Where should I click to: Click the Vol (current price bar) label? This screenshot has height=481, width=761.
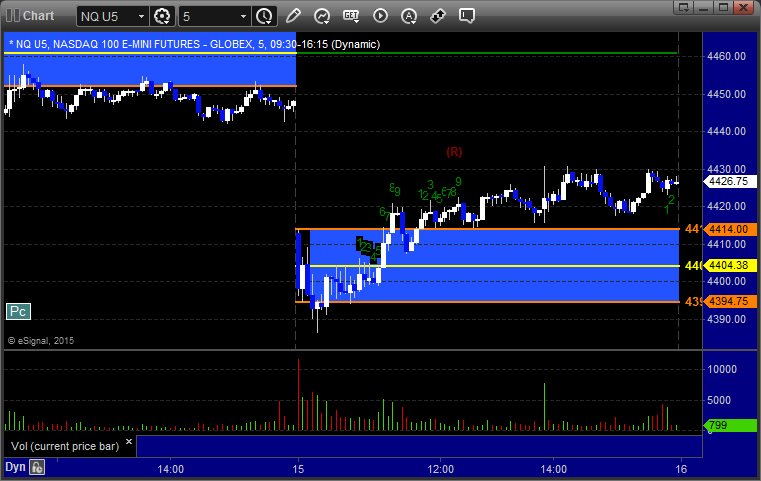[65, 446]
